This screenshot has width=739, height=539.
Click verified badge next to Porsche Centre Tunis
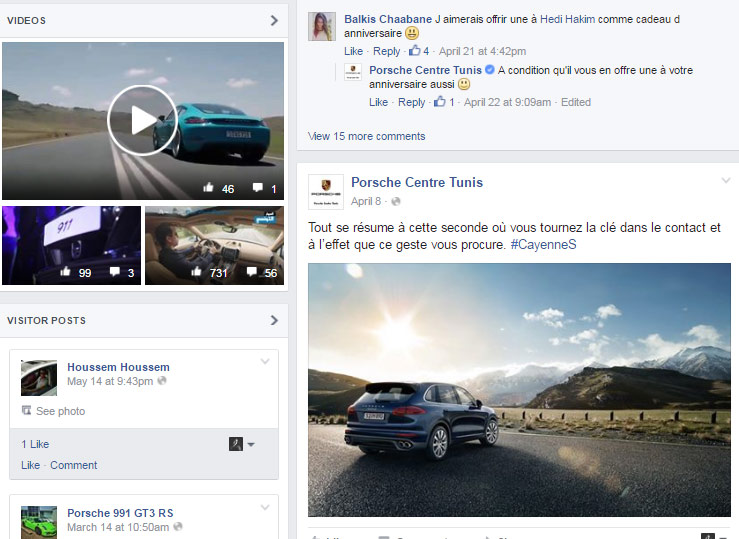click(x=490, y=70)
